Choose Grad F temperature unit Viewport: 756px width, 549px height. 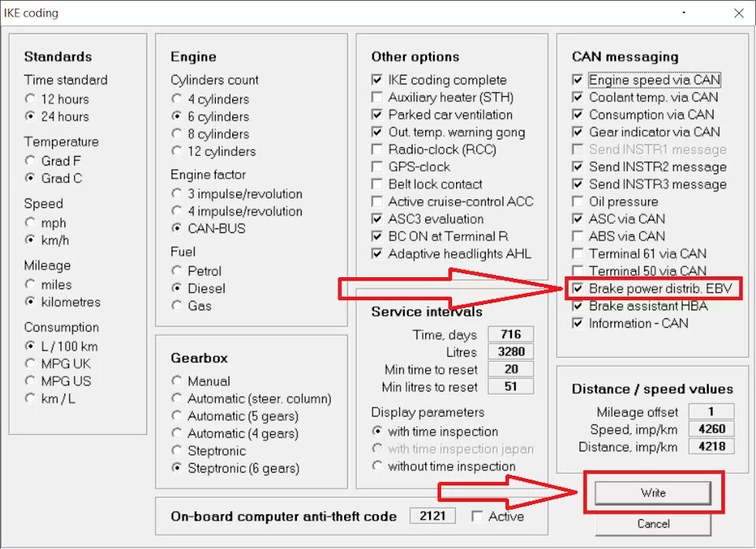click(x=30, y=161)
